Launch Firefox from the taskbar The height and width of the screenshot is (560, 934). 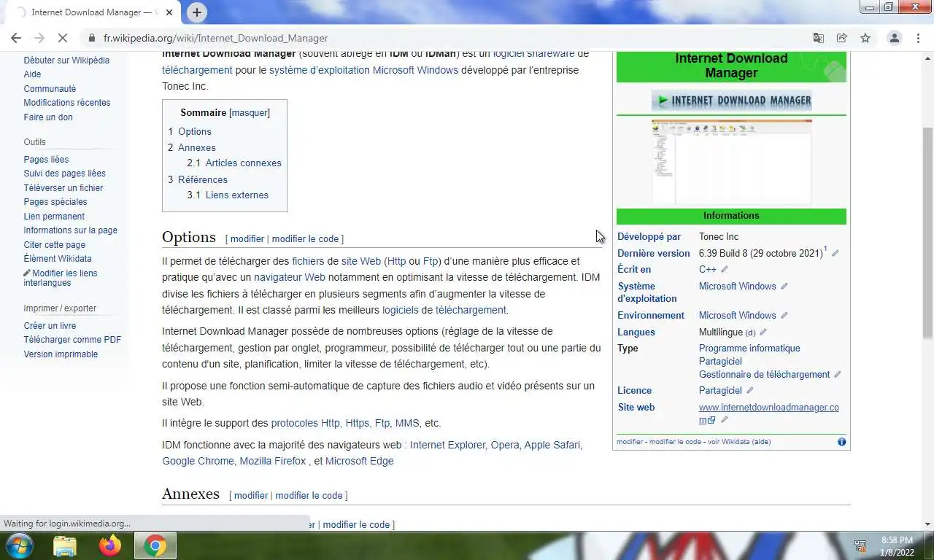110,545
